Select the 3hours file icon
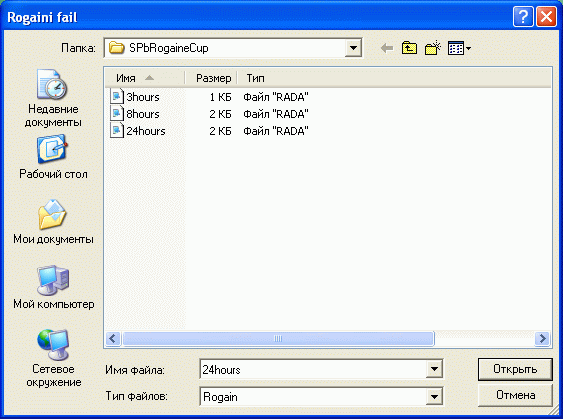The image size is (563, 419). tap(116, 97)
